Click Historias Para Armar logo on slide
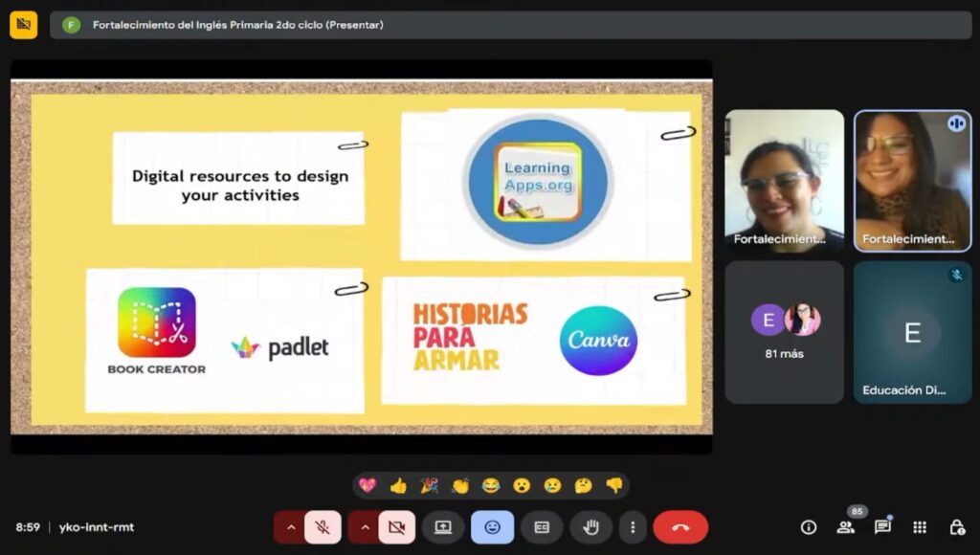 pyautogui.click(x=471, y=338)
